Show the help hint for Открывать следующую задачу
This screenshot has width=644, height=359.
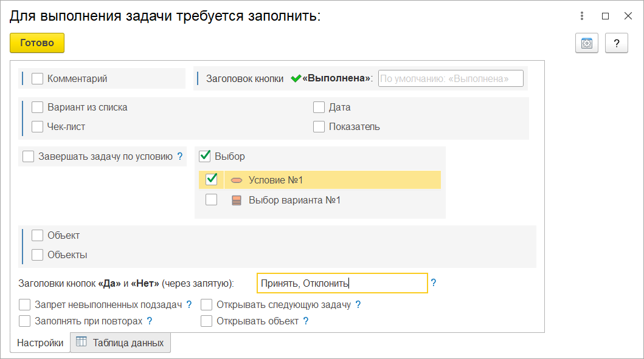[x=358, y=304]
